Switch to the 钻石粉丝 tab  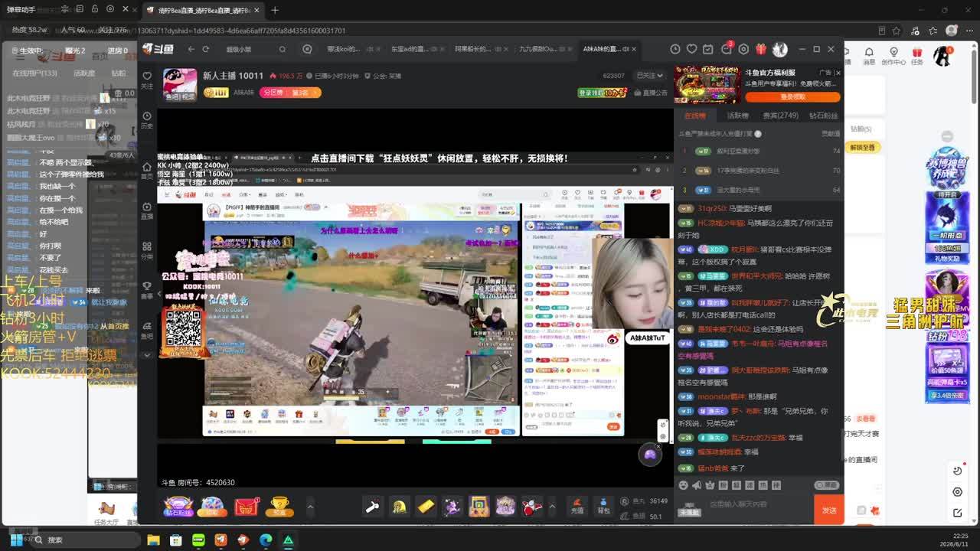pos(823,116)
